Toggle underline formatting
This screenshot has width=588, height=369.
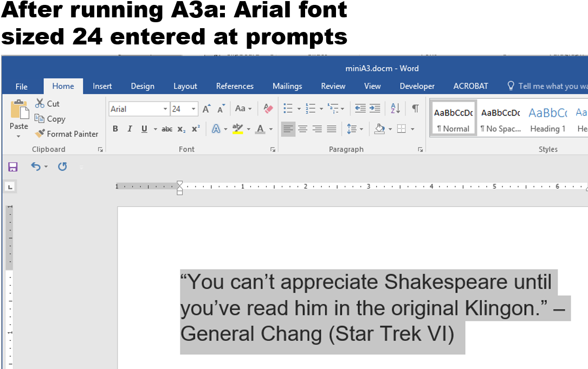144,129
